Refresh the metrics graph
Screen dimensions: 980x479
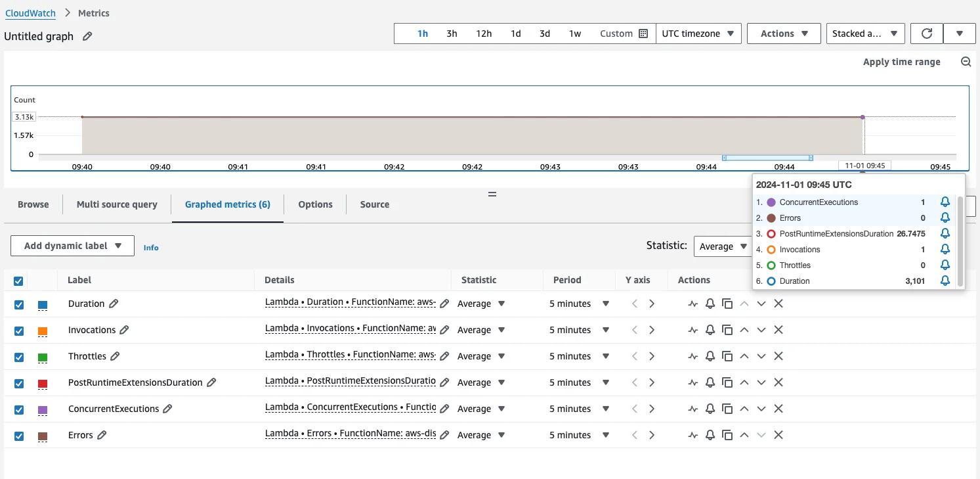tap(926, 33)
